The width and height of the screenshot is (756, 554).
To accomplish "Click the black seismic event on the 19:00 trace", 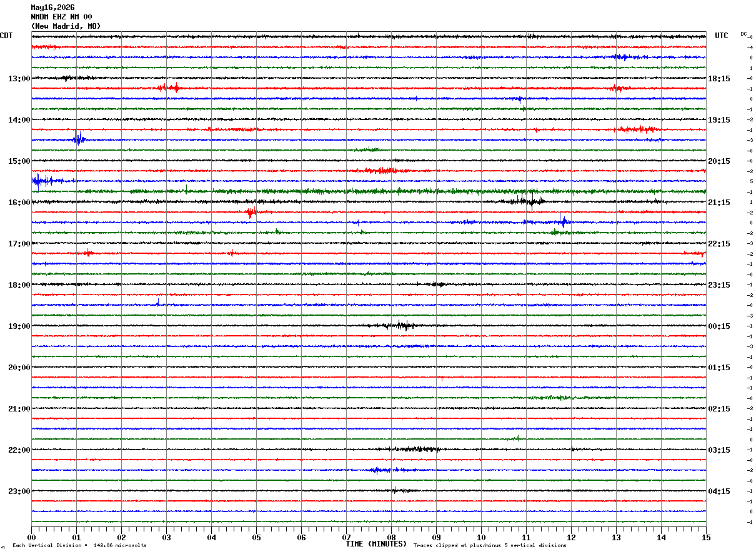I will click(401, 325).
